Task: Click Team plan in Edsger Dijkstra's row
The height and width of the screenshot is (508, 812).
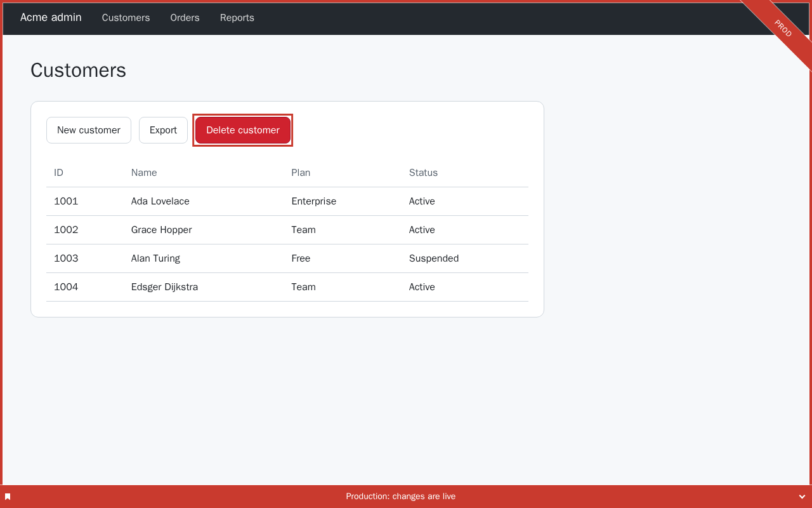Action: tap(303, 287)
